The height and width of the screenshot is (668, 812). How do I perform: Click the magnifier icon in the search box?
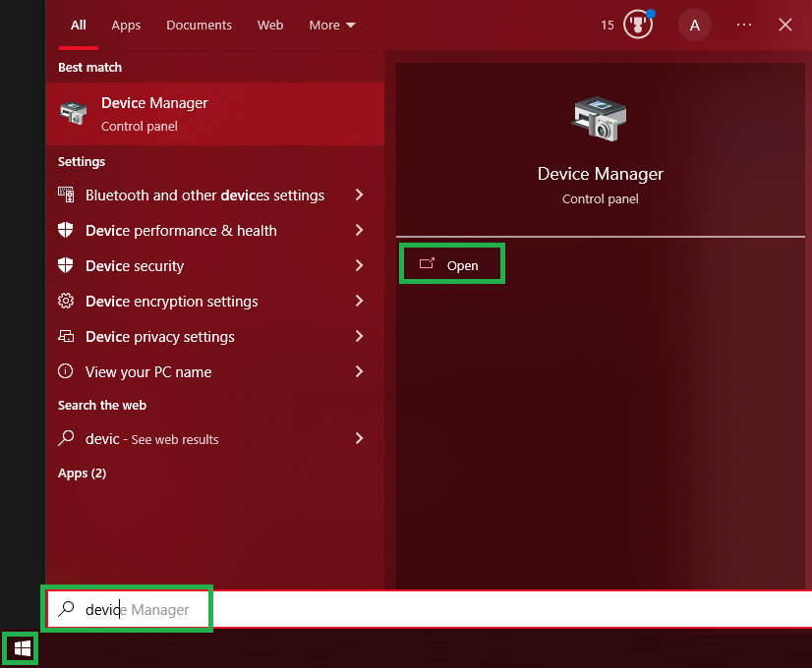(66, 608)
